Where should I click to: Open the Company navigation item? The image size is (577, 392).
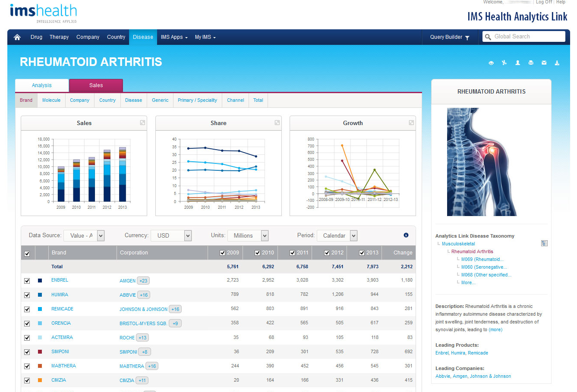point(88,37)
